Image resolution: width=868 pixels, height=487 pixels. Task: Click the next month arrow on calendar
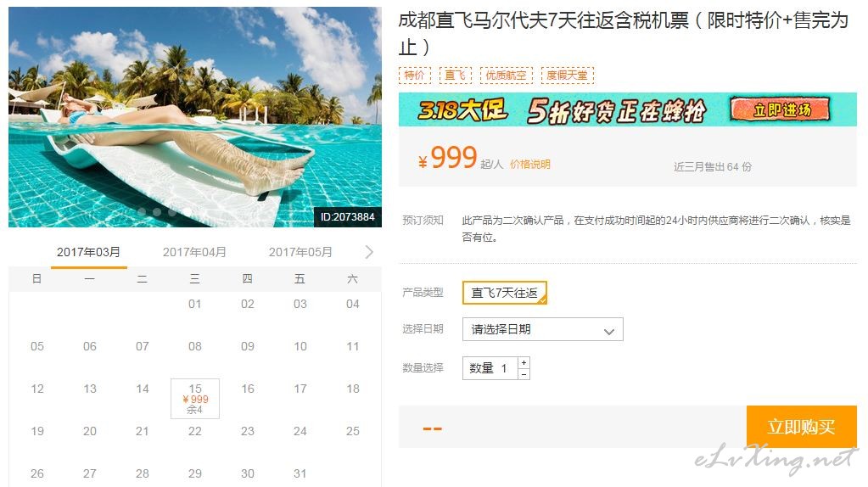pyautogui.click(x=369, y=252)
